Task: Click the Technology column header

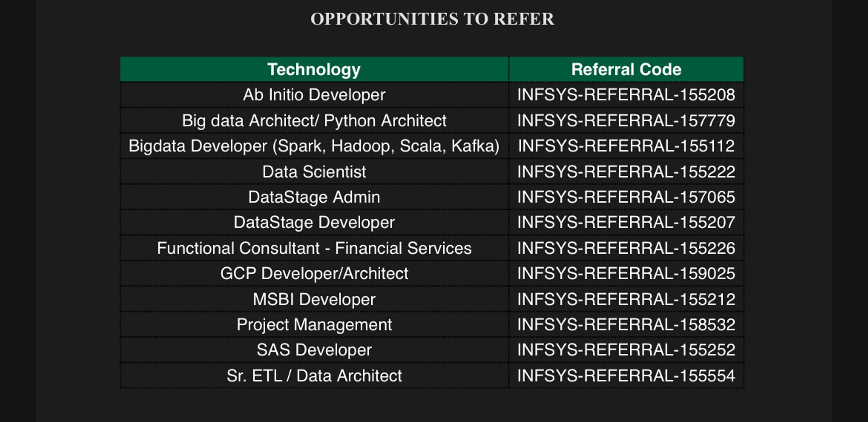Action: point(314,69)
